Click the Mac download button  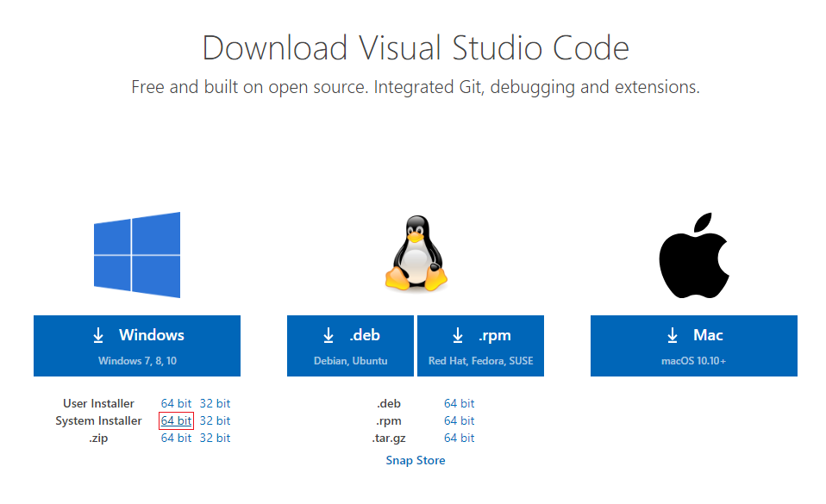(x=694, y=346)
